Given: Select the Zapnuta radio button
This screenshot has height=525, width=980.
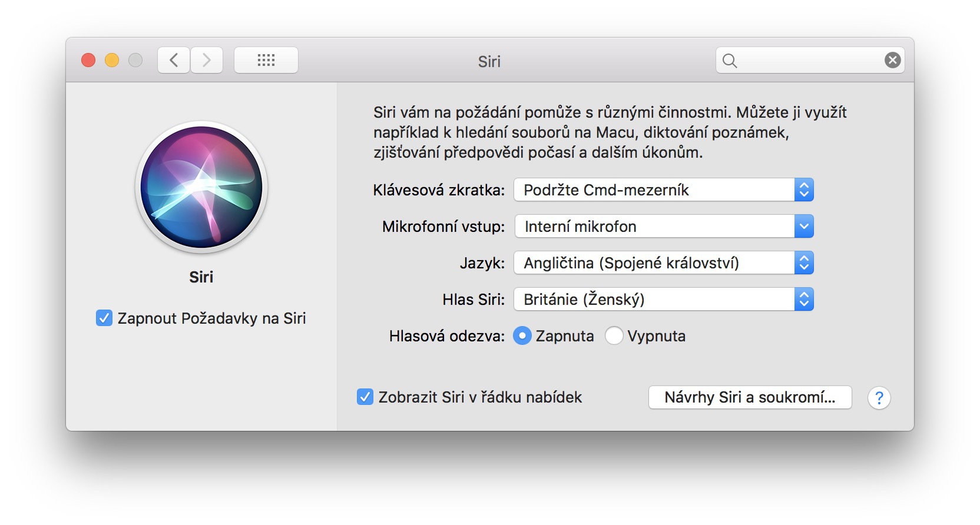Looking at the screenshot, I should [522, 336].
